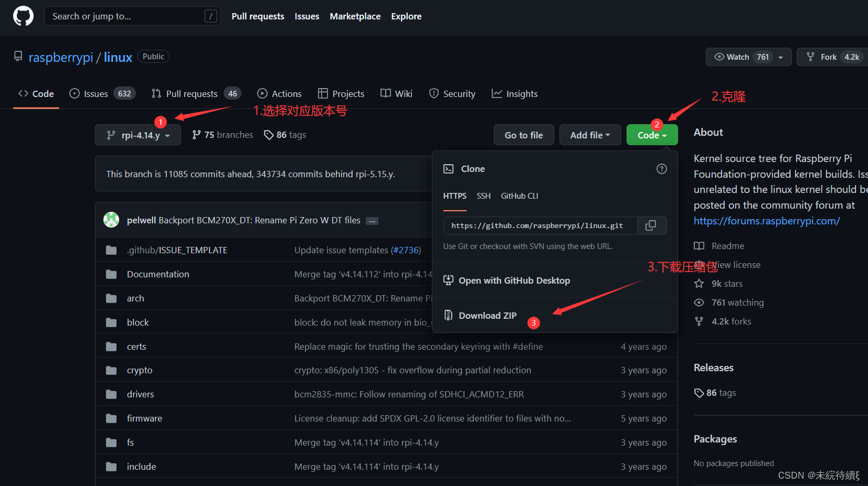Focus the Search or jump to field
Image resolution: width=868 pixels, height=486 pixels.
[x=132, y=16]
